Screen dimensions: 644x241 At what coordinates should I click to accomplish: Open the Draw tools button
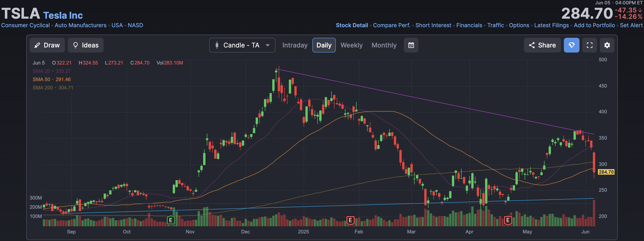pos(47,45)
